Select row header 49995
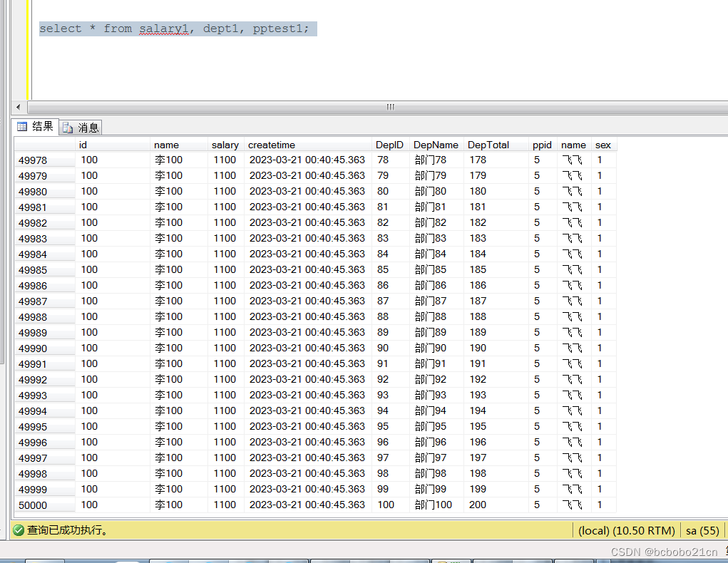728x563 pixels. click(x=45, y=427)
